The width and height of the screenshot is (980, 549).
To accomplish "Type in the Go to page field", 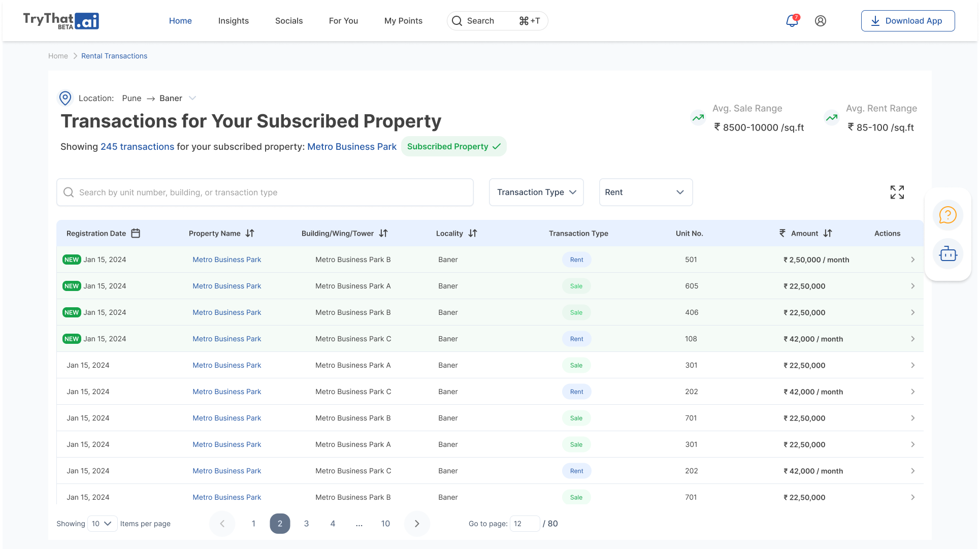I will point(525,523).
